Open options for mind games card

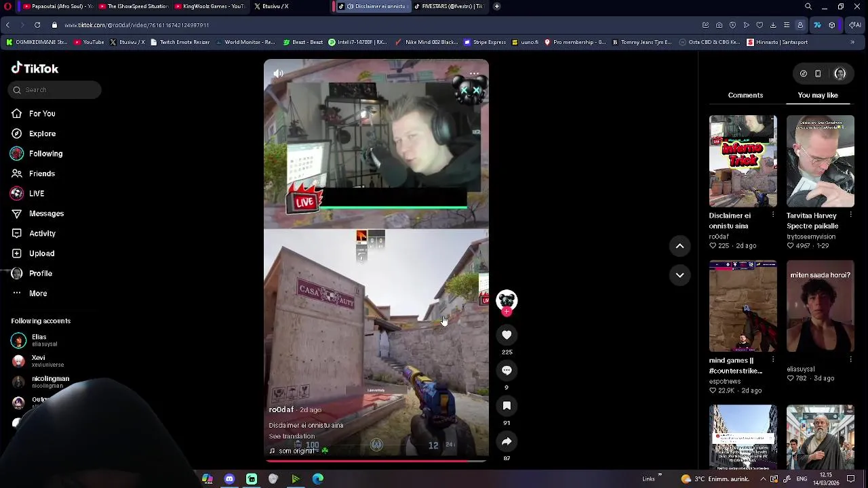click(773, 360)
